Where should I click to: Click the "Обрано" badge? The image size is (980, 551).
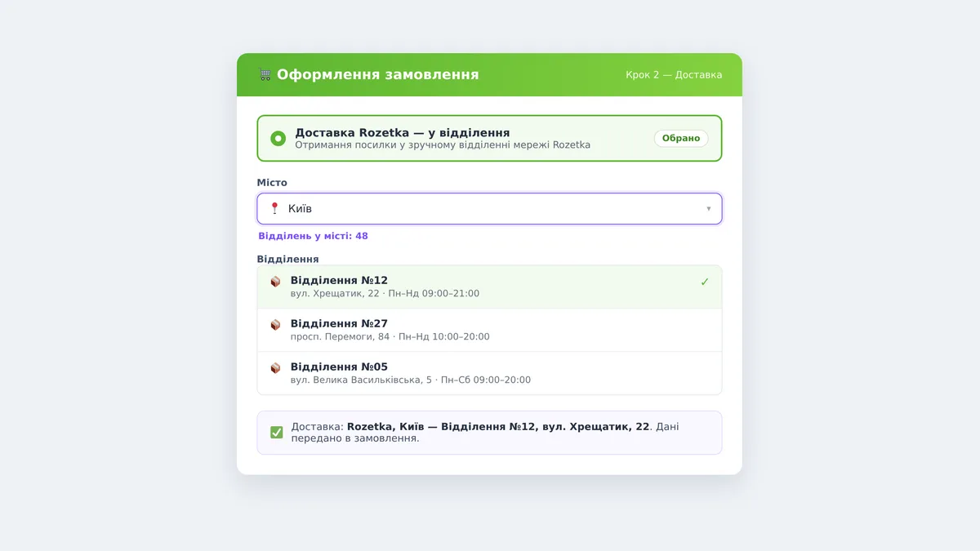point(681,138)
